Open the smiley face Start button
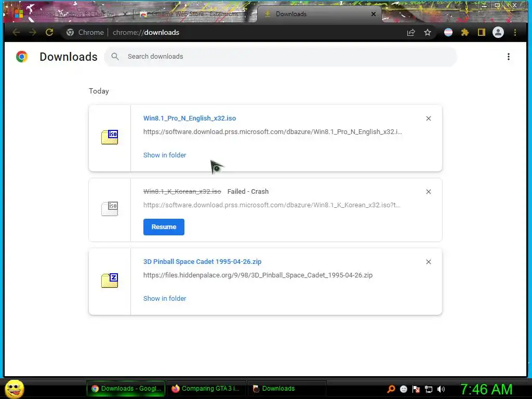The image size is (532, 399). click(14, 389)
